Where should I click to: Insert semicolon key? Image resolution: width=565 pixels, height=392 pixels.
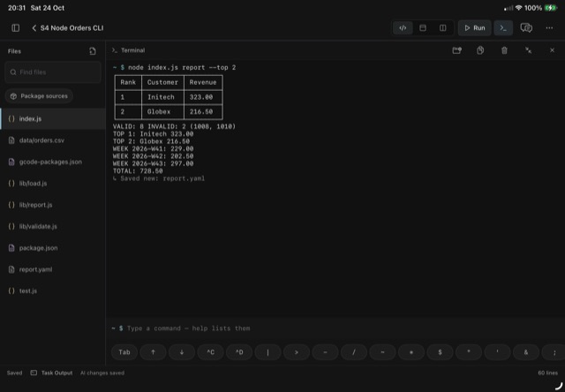click(554, 352)
